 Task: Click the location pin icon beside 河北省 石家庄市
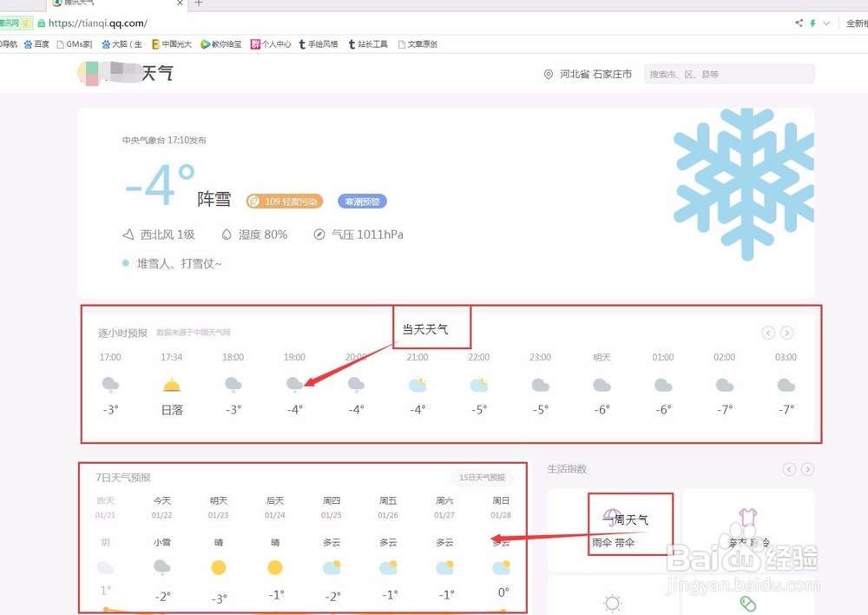(x=547, y=74)
